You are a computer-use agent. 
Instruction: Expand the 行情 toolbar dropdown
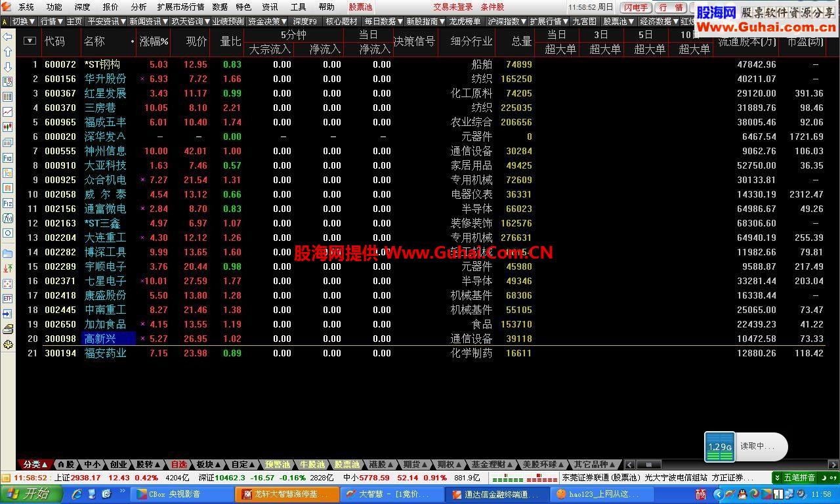coord(51,21)
